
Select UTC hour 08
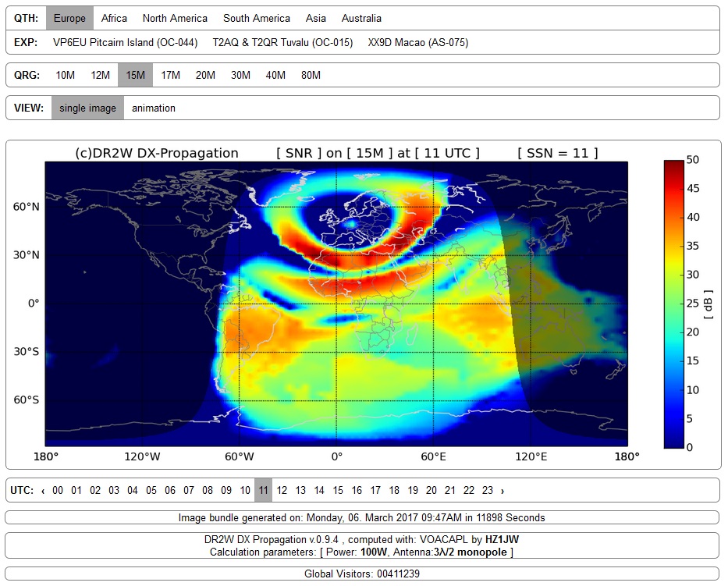[x=208, y=490]
